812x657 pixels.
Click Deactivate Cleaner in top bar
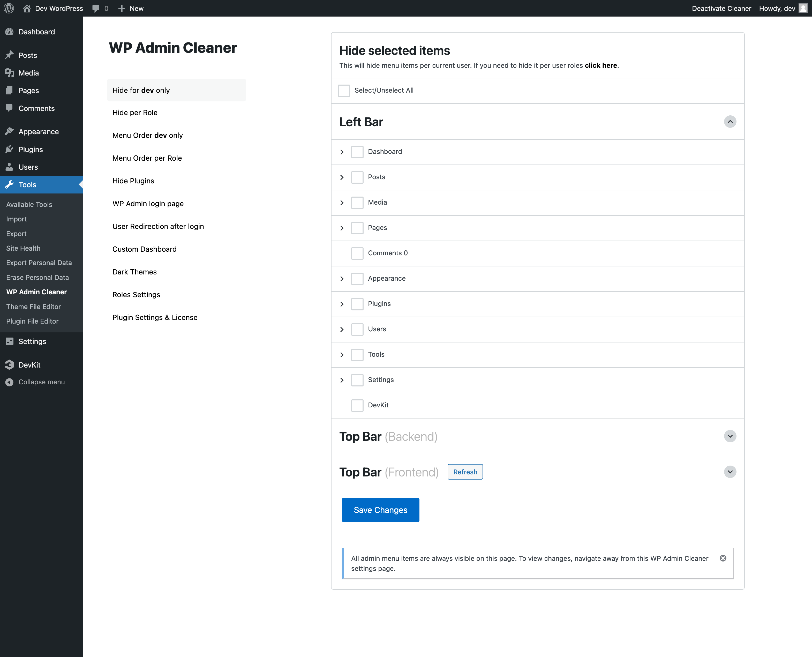(x=721, y=8)
